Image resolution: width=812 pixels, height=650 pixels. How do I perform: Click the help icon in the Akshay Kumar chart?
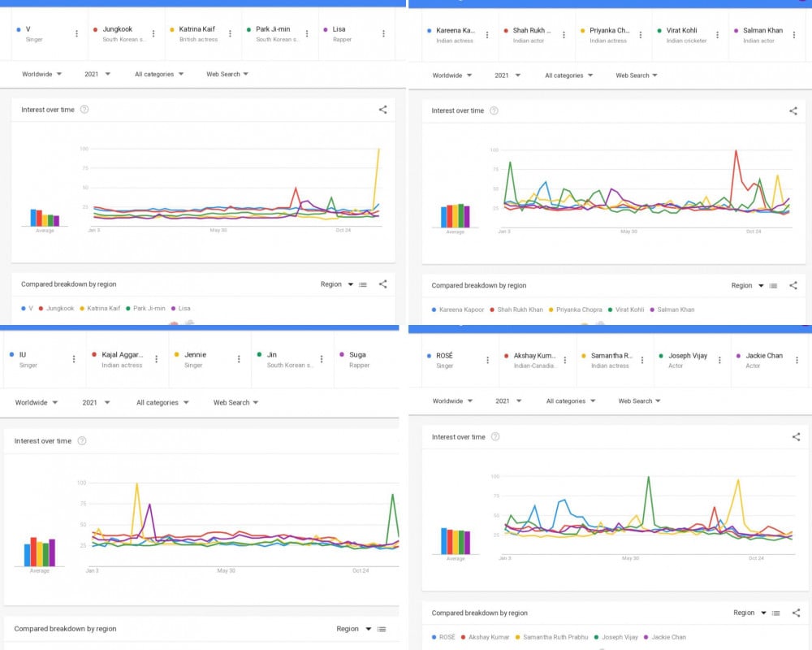(x=495, y=436)
